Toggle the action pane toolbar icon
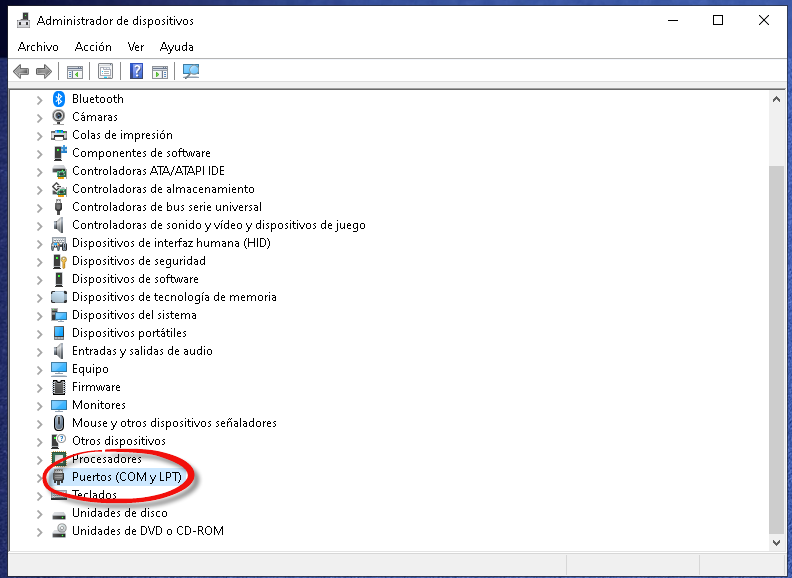This screenshot has height=578, width=792. pyautogui.click(x=160, y=72)
